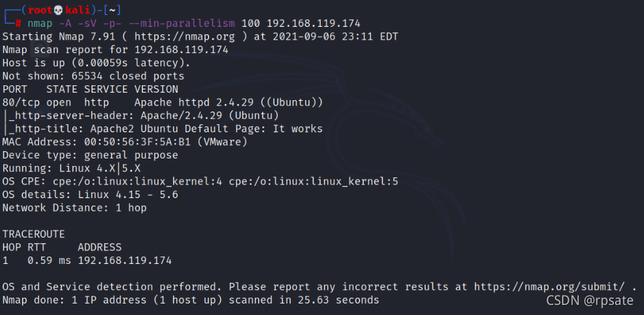Open the https://nmap.org link in the starting line
The height and width of the screenshot is (315, 644).
(x=184, y=36)
